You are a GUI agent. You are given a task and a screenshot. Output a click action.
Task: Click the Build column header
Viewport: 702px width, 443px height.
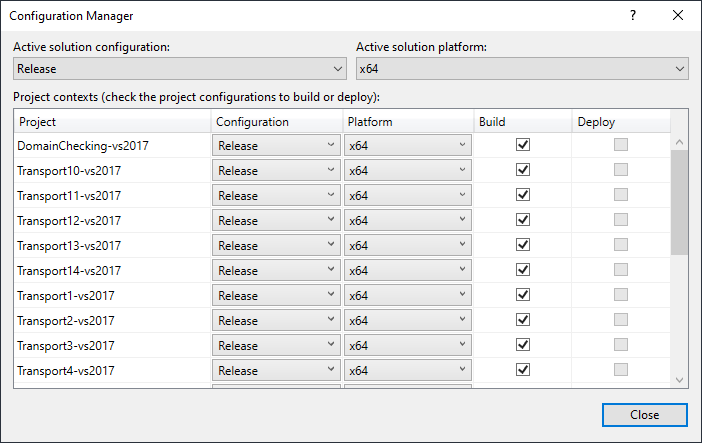coord(522,122)
